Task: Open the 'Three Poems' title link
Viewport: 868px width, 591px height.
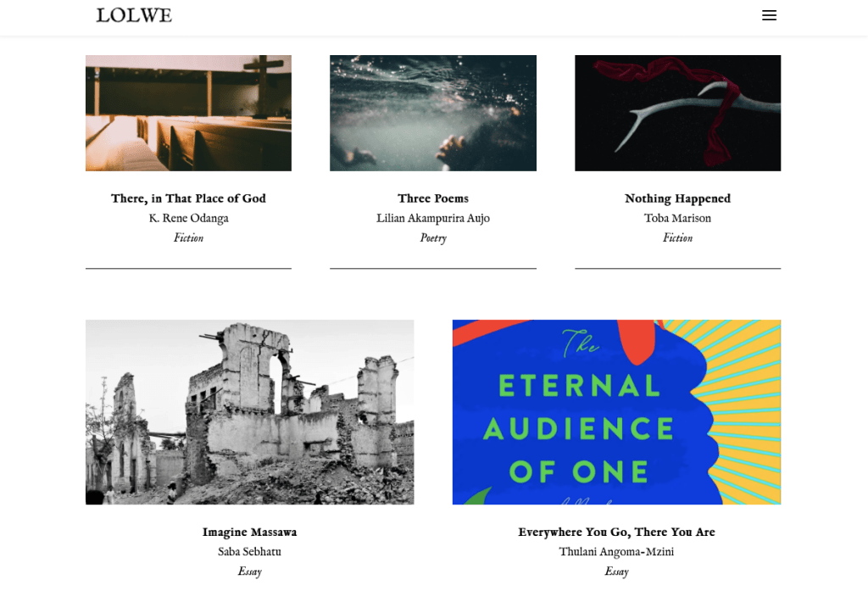Action: 433,198
